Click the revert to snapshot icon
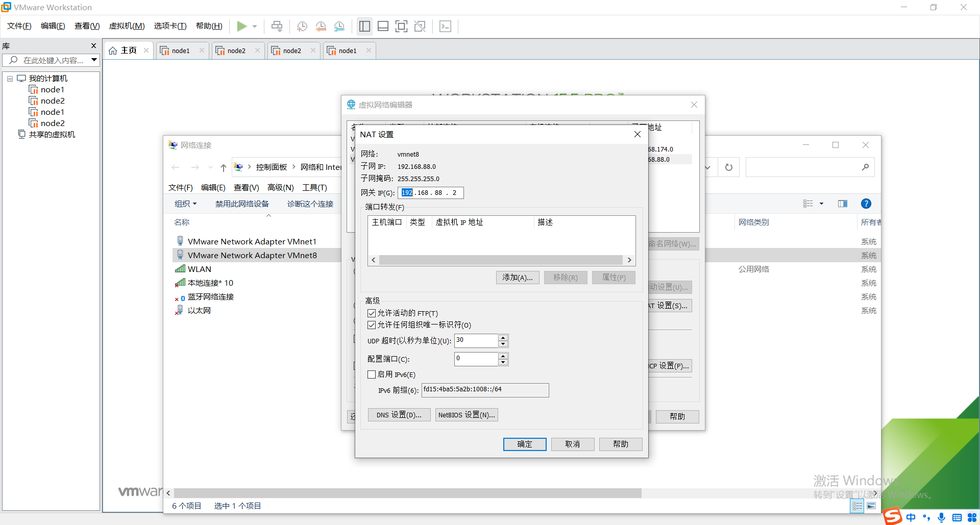 click(321, 26)
